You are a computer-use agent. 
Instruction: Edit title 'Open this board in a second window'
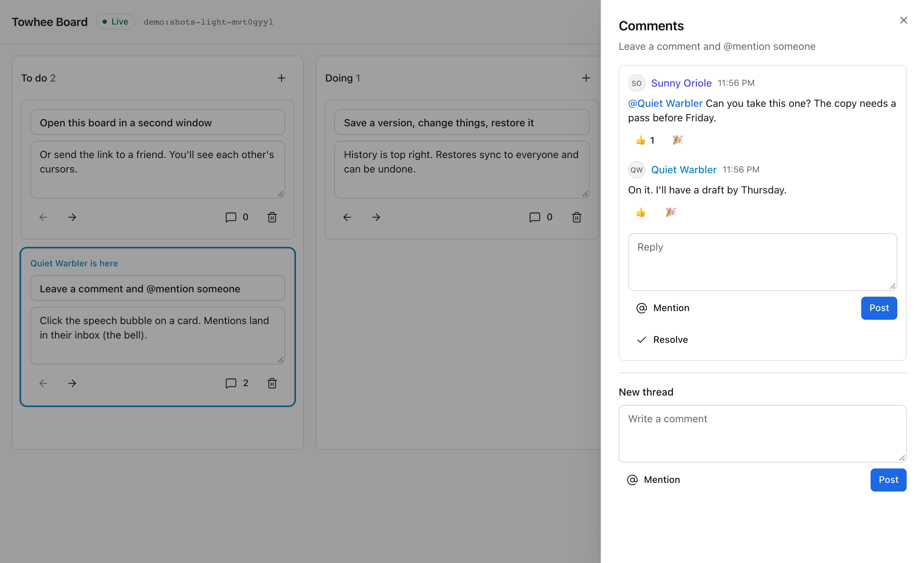pyautogui.click(x=157, y=122)
